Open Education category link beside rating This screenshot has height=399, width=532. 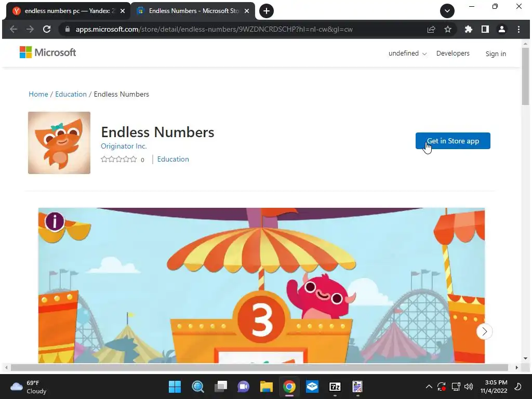[x=173, y=159]
